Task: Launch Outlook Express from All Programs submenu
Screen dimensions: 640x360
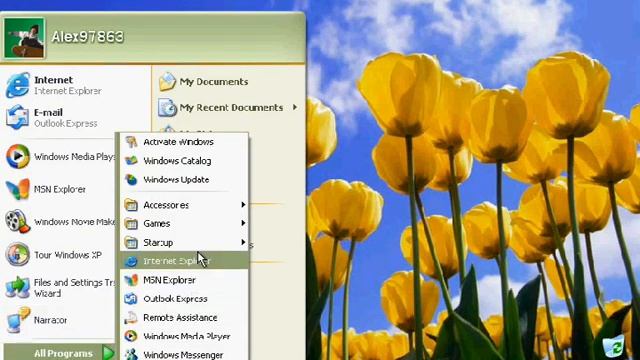Action: 184,299
